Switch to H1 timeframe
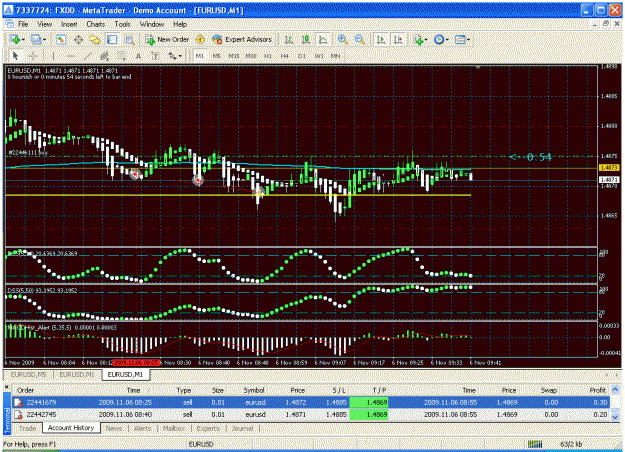Image resolution: width=625 pixels, height=452 pixels. [x=268, y=56]
